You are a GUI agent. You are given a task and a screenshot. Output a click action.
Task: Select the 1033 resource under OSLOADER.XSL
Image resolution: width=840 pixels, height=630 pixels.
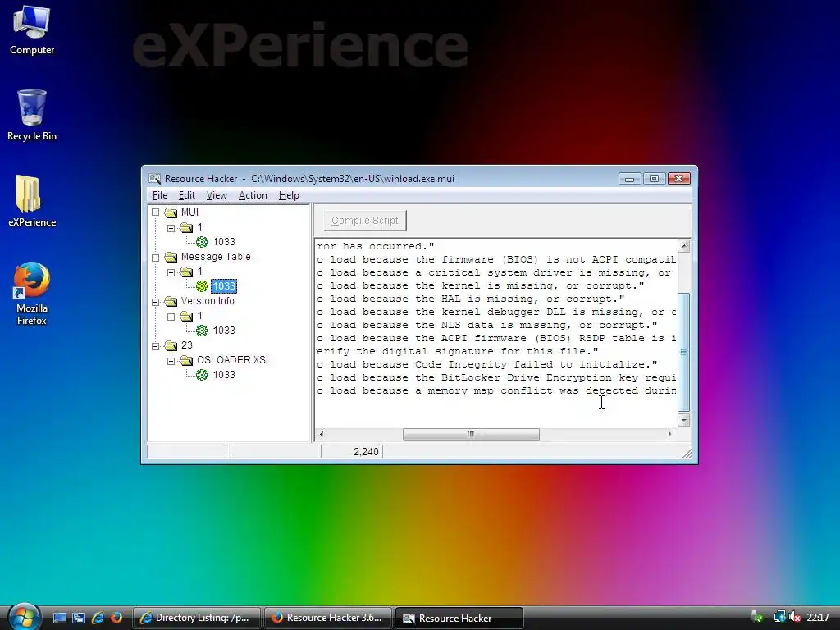[x=224, y=375]
